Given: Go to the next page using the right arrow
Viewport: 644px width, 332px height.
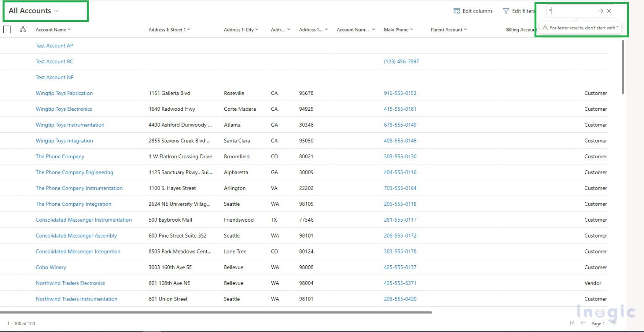Looking at the screenshot, I should (613, 323).
